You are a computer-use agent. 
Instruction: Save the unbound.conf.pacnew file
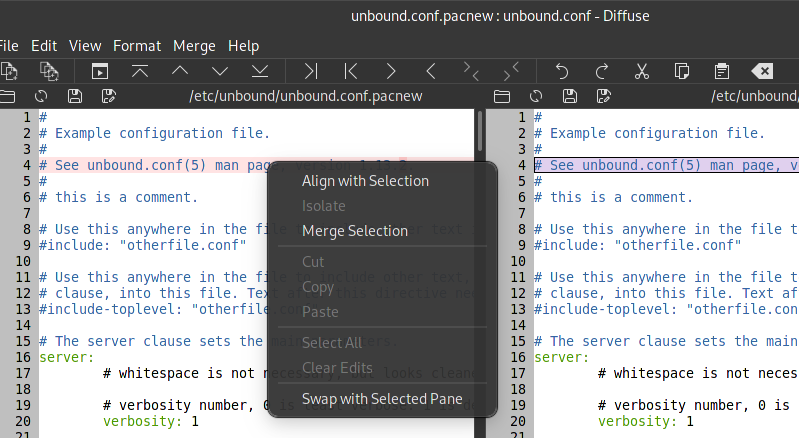coord(75,96)
